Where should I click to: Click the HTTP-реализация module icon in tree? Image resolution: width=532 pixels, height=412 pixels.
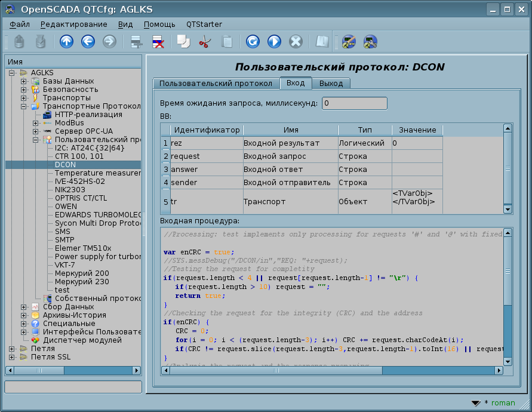(x=48, y=115)
